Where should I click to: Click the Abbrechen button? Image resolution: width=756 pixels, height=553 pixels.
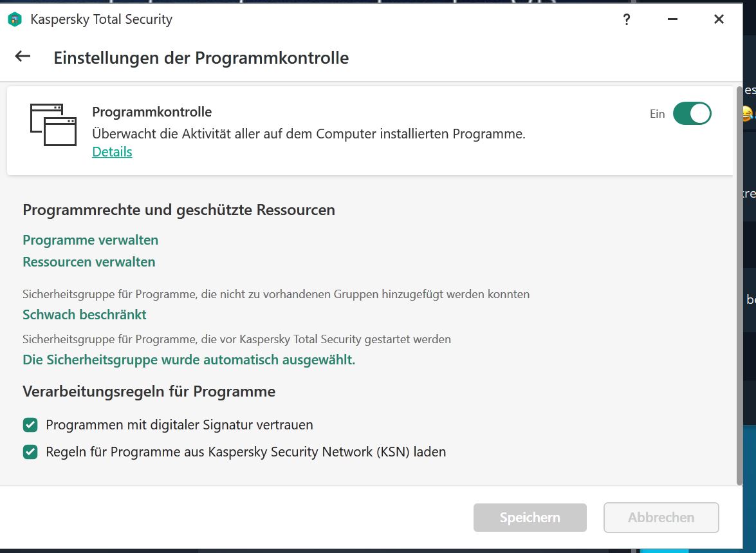pyautogui.click(x=661, y=518)
